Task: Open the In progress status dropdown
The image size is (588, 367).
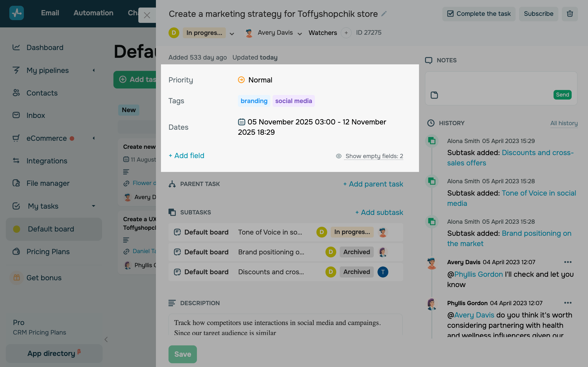Action: pos(232,33)
